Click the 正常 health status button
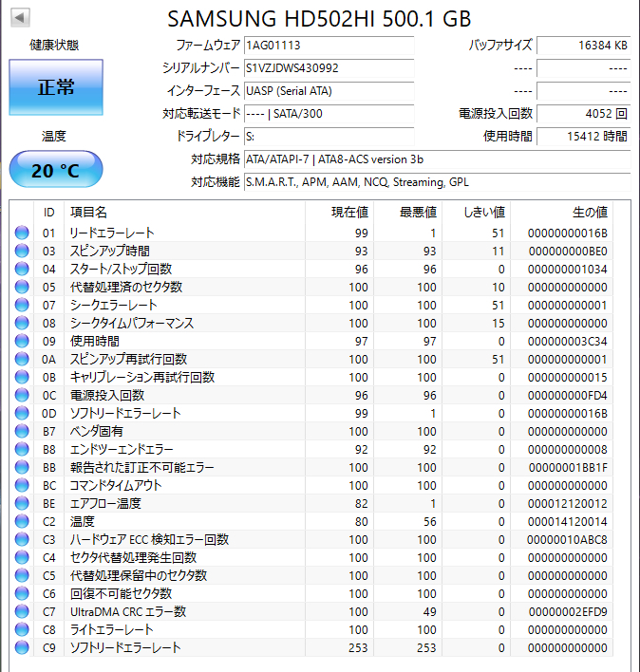 [56, 87]
